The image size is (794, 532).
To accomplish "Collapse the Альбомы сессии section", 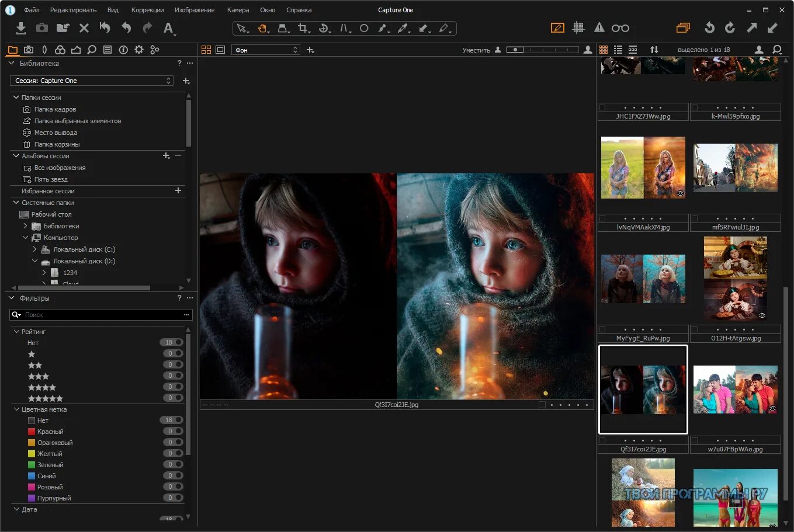I will (x=16, y=156).
